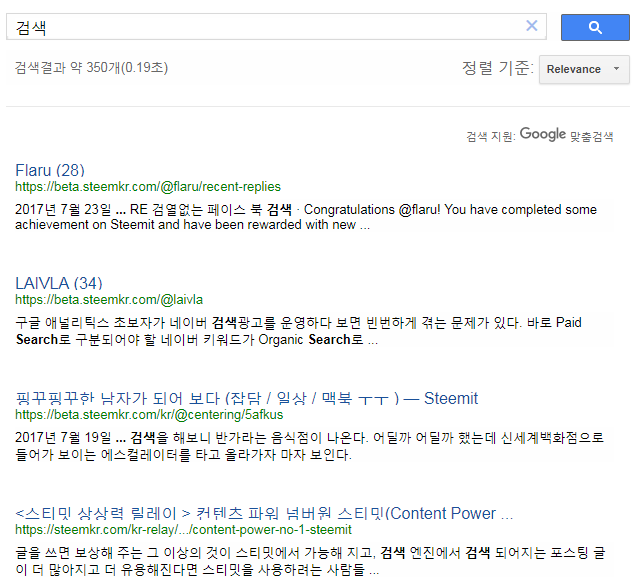Click the 정렬 기준 sort label

coord(498,68)
